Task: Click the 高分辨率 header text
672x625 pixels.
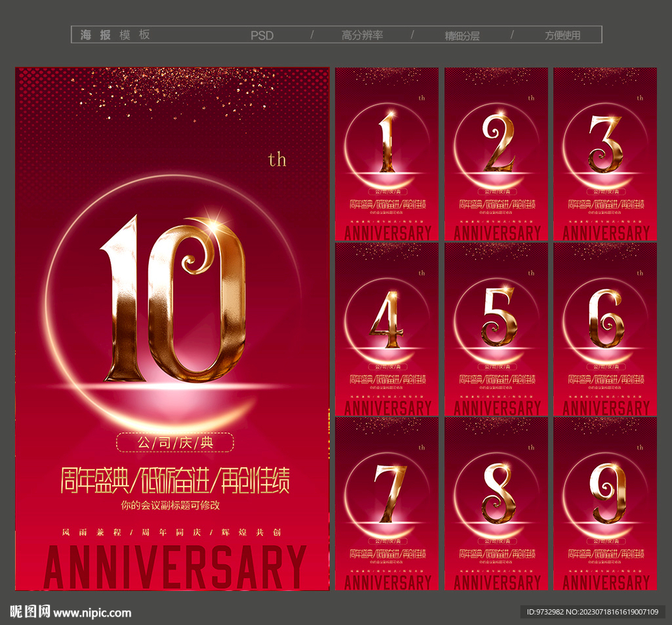Action: pyautogui.click(x=362, y=35)
